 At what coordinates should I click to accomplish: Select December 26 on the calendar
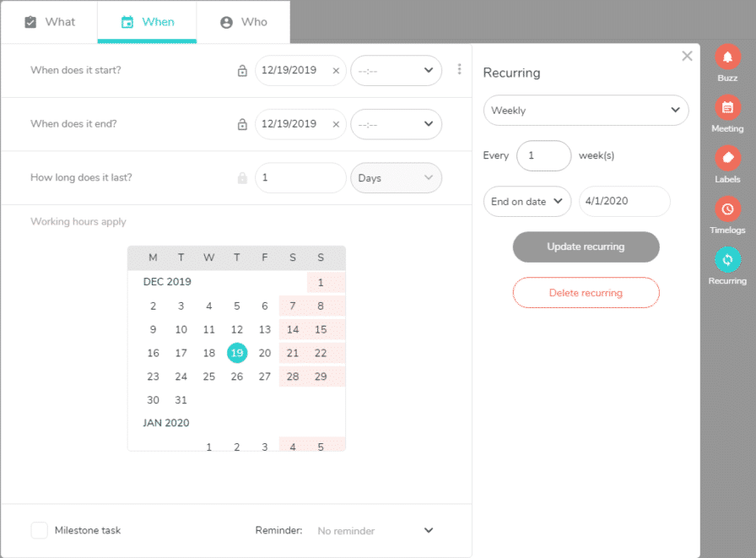pyautogui.click(x=237, y=377)
